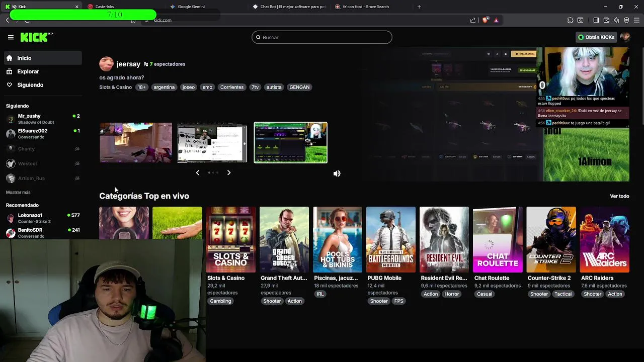Image resolution: width=644 pixels, height=362 pixels.
Task: Select Explorar in the sidebar
Action: 43,71
